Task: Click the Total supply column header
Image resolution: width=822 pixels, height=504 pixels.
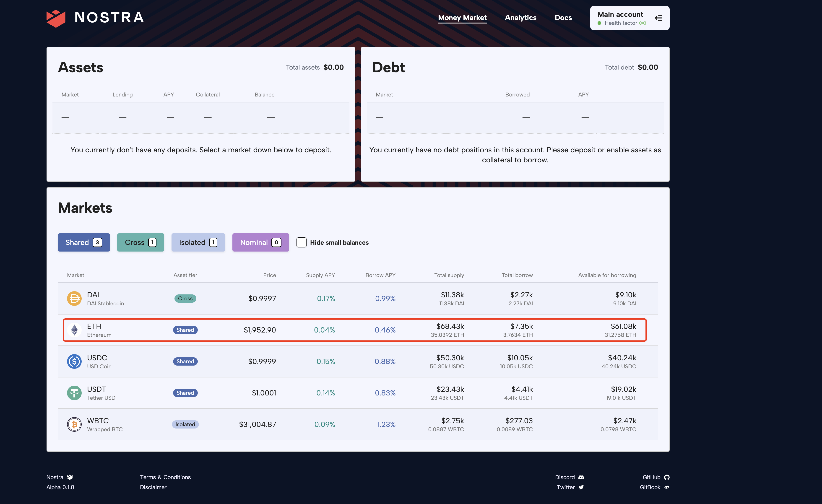Action: [x=449, y=275]
